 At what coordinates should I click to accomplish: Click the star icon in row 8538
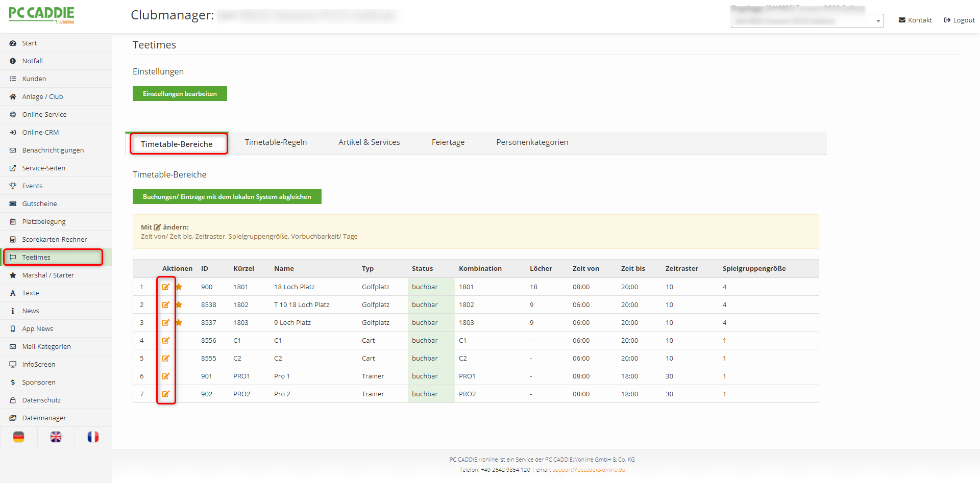(179, 304)
